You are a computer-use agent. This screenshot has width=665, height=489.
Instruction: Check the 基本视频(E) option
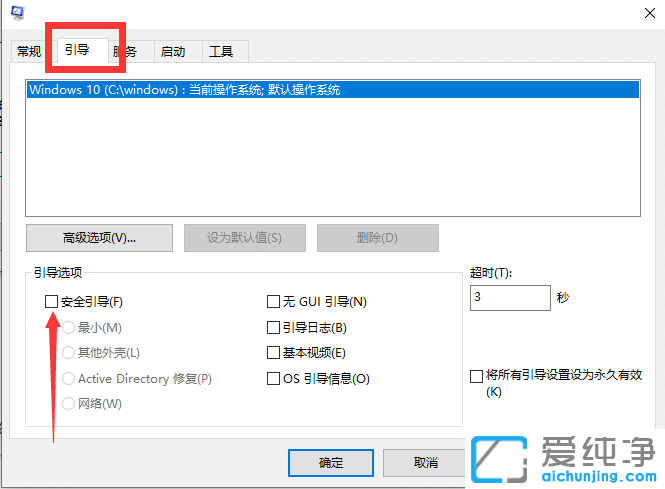[x=274, y=352]
